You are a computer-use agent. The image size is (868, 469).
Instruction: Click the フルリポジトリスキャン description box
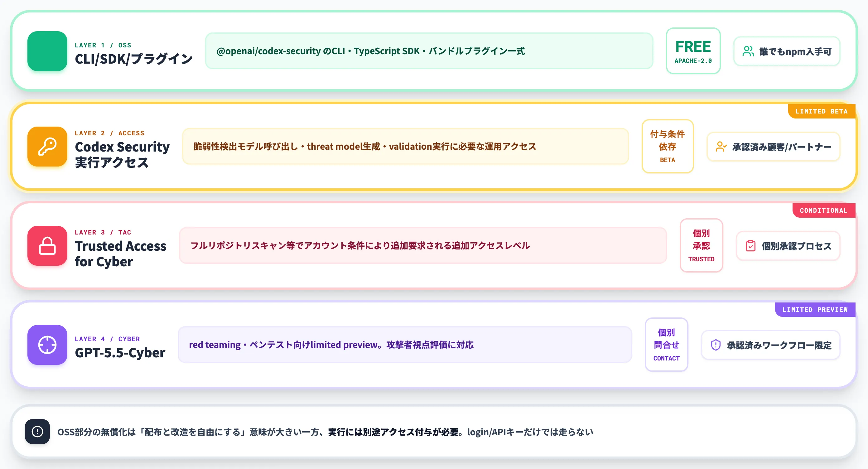[423, 245]
